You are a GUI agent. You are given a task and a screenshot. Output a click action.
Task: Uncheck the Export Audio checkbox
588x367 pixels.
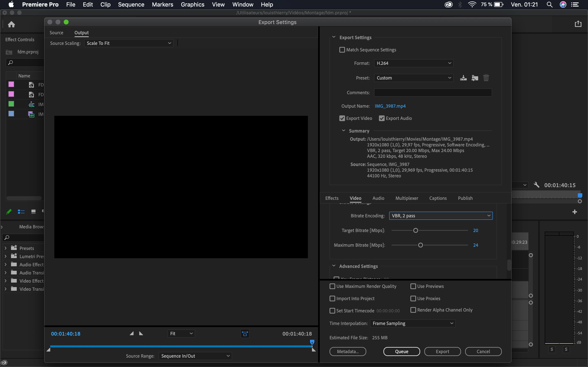[382, 118]
